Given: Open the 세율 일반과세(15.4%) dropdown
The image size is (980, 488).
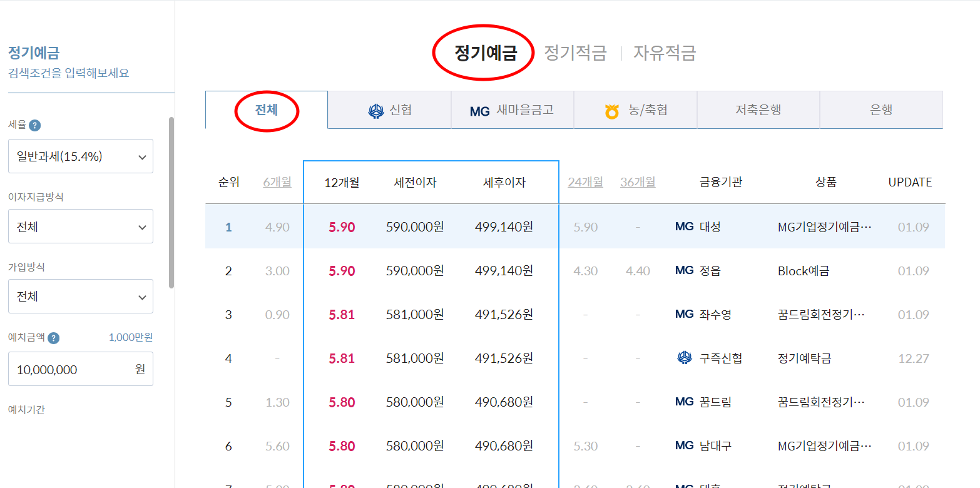Looking at the screenshot, I should pos(81,156).
